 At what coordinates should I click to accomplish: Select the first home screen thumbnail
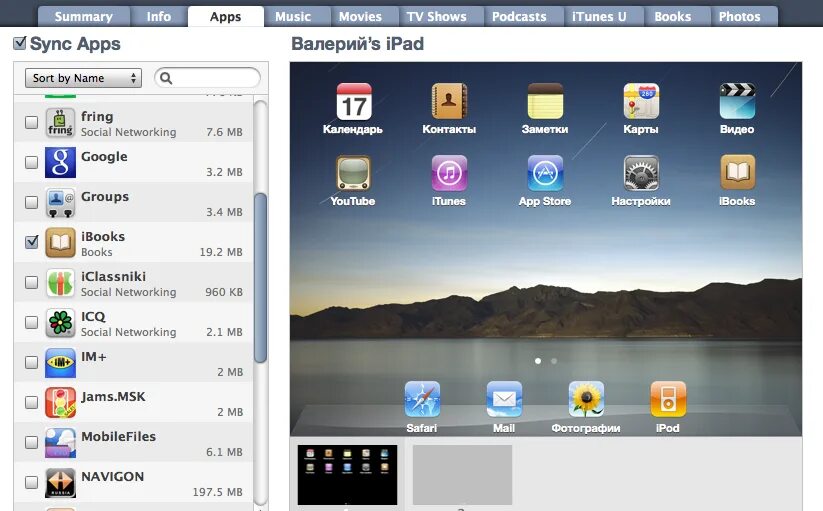coord(347,475)
